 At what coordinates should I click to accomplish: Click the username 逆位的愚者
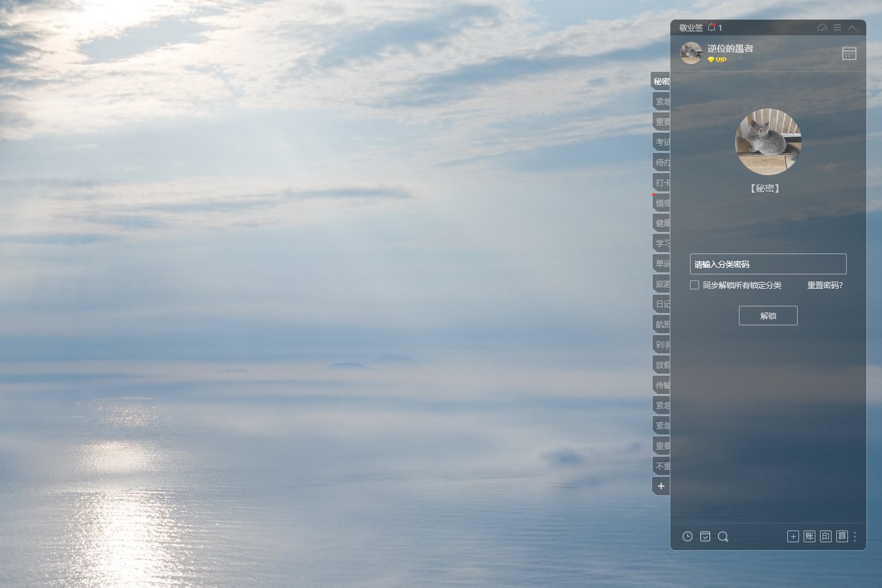point(730,48)
